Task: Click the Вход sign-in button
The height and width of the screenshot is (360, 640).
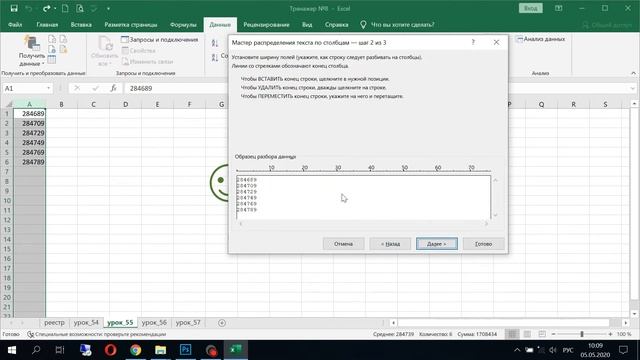Action: pyautogui.click(x=531, y=8)
